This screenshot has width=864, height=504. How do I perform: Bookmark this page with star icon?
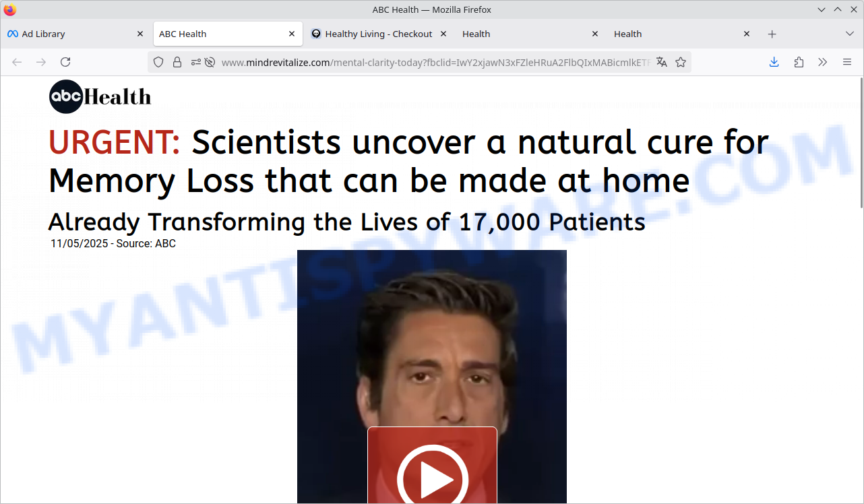[681, 62]
